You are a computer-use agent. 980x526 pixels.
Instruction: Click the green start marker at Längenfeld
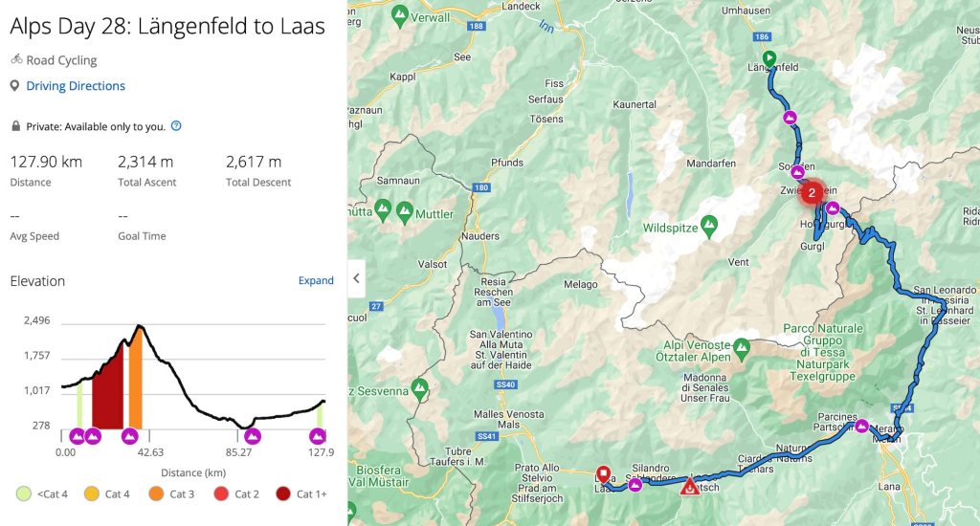pos(769,56)
